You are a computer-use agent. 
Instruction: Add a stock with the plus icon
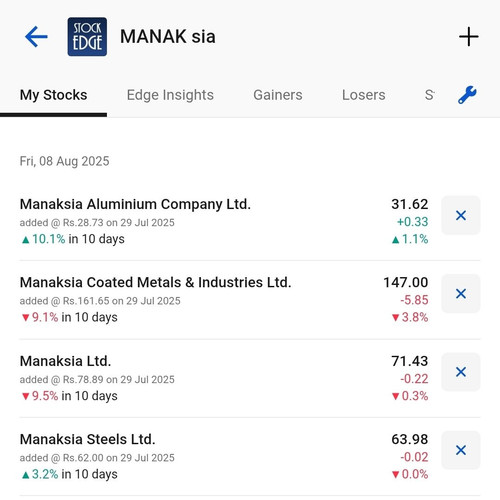point(469,37)
